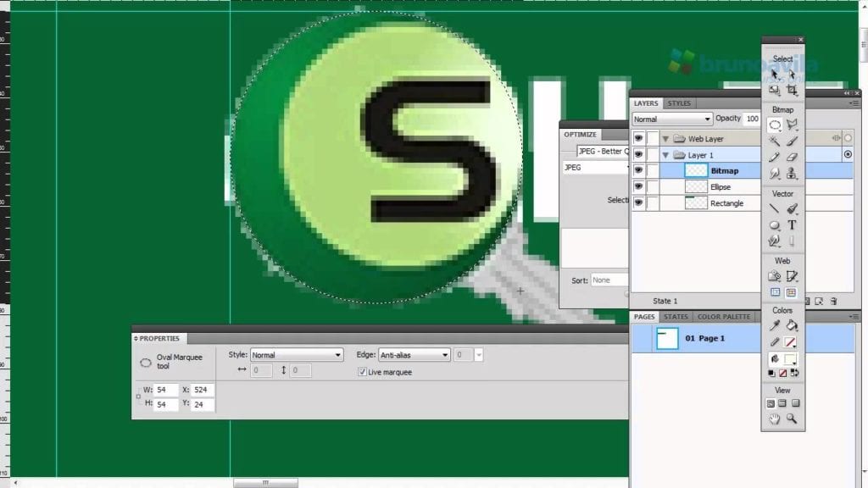Viewport: 868px width, 488px height.
Task: Toggle visibility of the Rectangle layer
Action: tap(638, 203)
